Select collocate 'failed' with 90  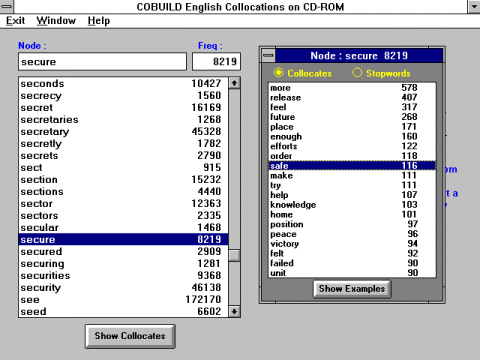[x=352, y=263]
